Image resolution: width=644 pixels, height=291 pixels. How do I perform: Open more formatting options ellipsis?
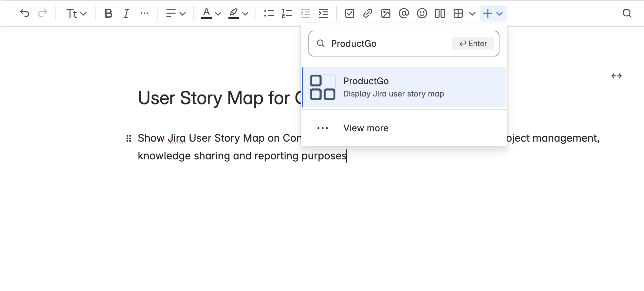click(145, 13)
